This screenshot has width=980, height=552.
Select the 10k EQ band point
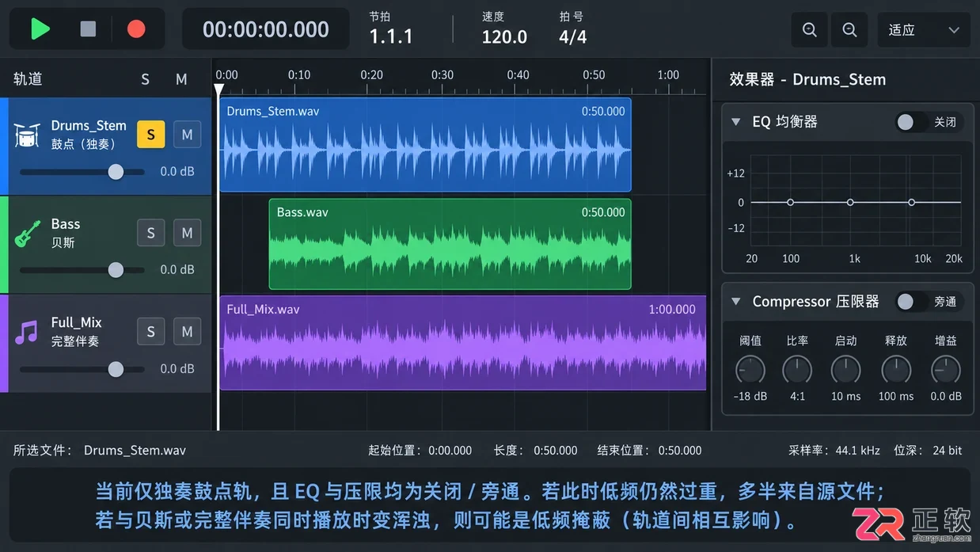point(912,203)
